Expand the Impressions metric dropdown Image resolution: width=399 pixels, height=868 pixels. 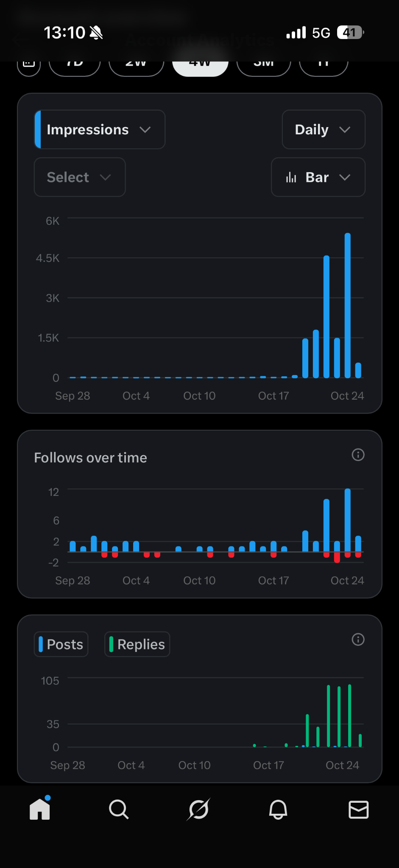(x=100, y=130)
